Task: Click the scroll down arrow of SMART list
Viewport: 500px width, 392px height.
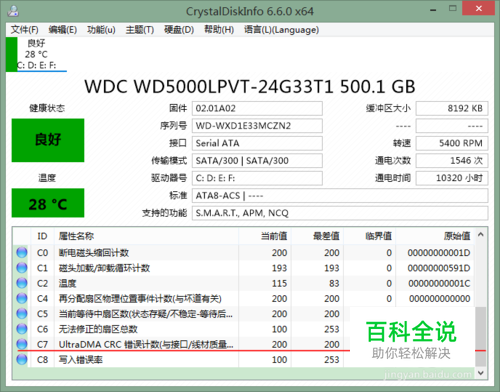Action: coord(480,373)
